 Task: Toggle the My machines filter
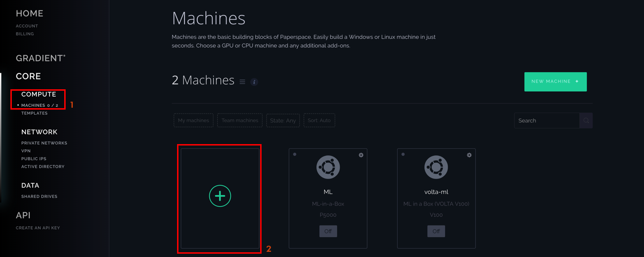click(194, 120)
